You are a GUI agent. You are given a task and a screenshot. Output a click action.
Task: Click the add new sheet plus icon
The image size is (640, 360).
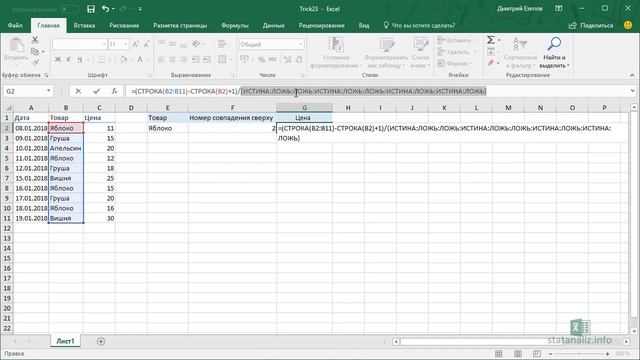coord(101,341)
